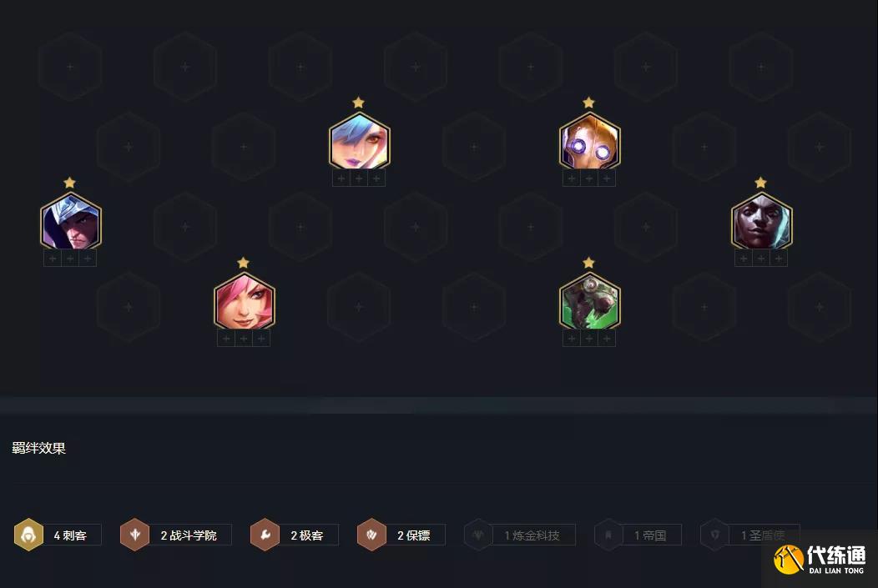Select the Blitzcrank champion hexagon
Screen dimensions: 878x588
click(x=589, y=141)
